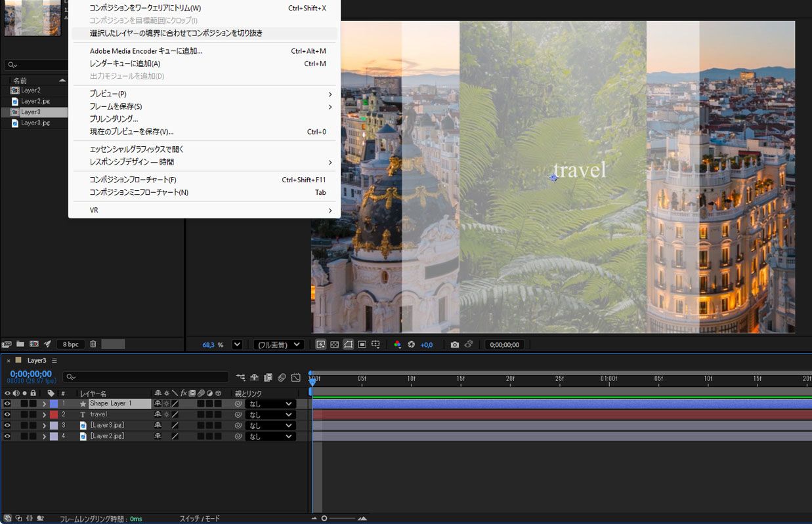Image resolution: width=812 pixels, height=524 pixels.
Task: Click the 8 bpc color depth button
Action: 70,344
